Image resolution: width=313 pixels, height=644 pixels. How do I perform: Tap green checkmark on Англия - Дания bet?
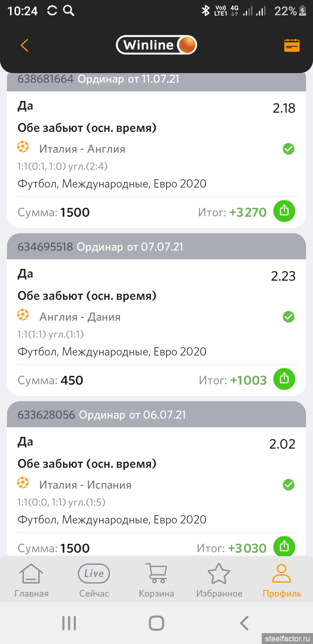click(x=289, y=317)
